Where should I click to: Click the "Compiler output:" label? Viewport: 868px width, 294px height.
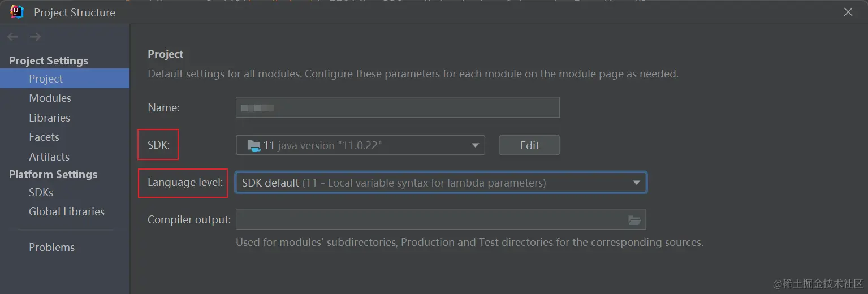(189, 219)
